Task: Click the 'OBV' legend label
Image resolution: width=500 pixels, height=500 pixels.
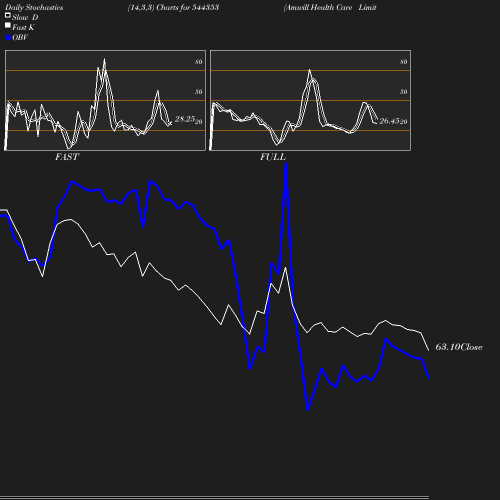Action: click(20, 37)
